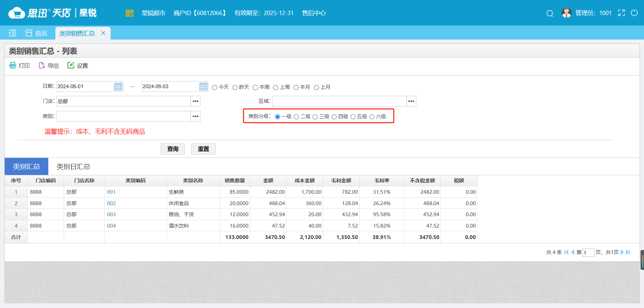
Task: Switch to the 类别销售汇总 tab
Action: 77,33
